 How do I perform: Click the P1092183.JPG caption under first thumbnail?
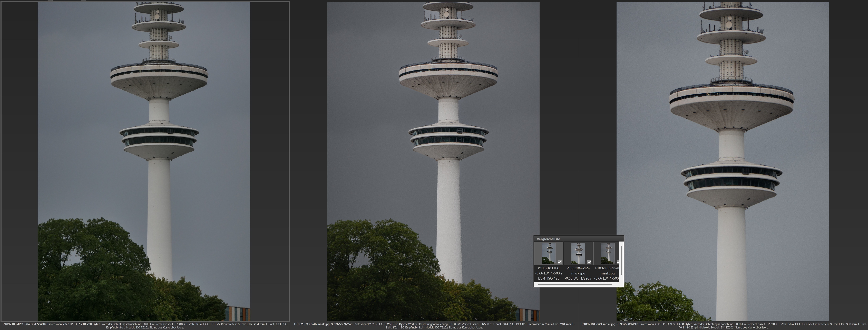click(549, 268)
